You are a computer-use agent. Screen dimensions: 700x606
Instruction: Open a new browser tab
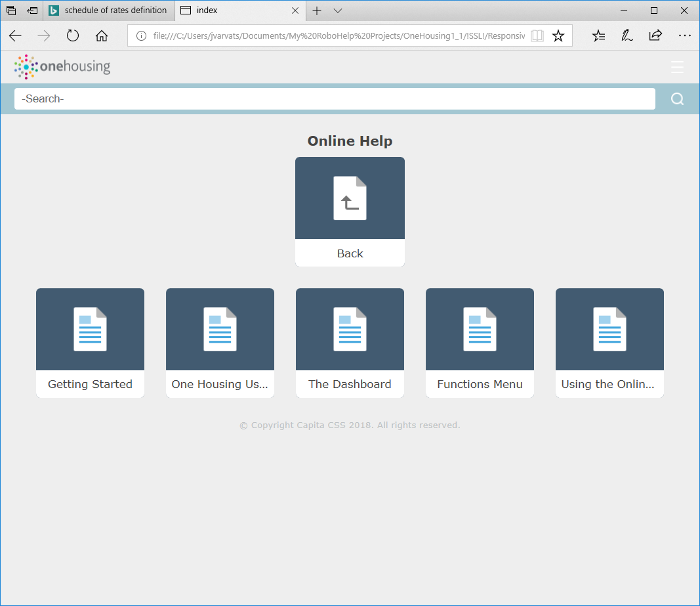click(316, 11)
